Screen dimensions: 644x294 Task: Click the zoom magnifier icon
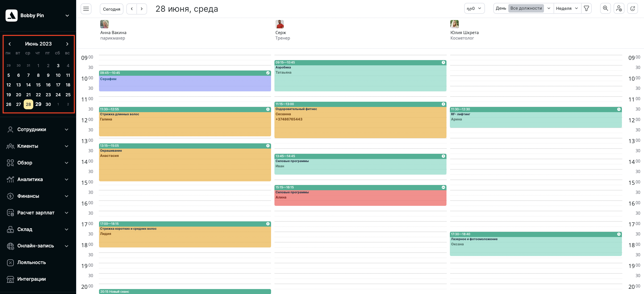605,9
